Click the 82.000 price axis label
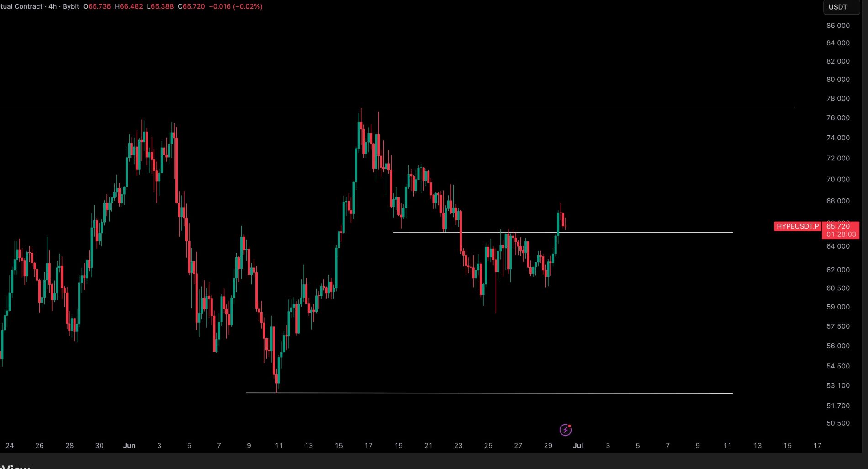This screenshot has width=868, height=469. [x=838, y=61]
